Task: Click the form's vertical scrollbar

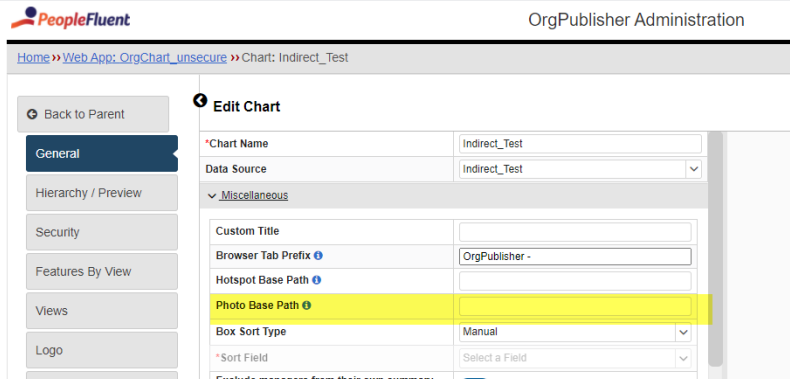Action: pyautogui.click(x=715, y=249)
